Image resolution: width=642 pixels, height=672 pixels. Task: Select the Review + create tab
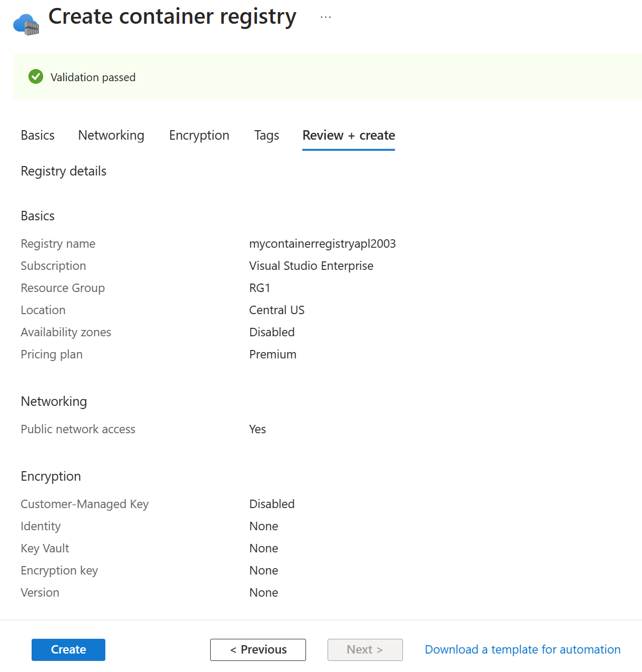(x=348, y=135)
